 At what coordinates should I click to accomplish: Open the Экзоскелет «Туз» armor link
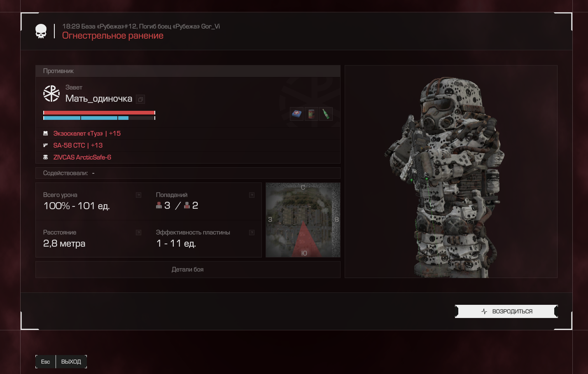coord(87,133)
